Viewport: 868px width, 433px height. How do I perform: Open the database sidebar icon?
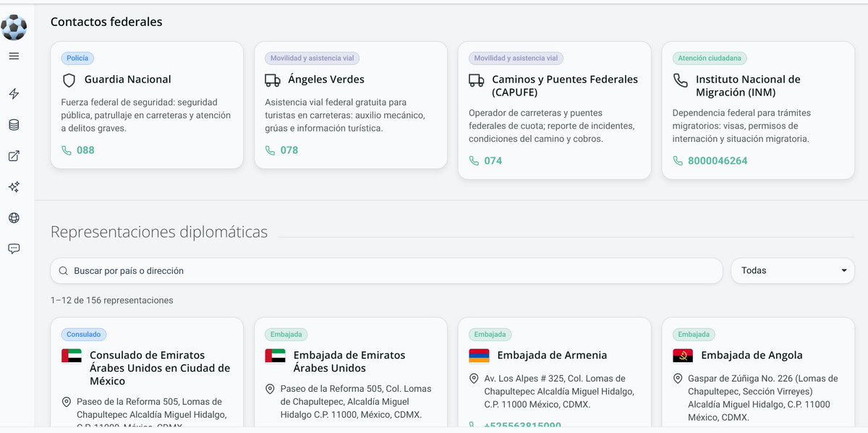[x=14, y=125]
